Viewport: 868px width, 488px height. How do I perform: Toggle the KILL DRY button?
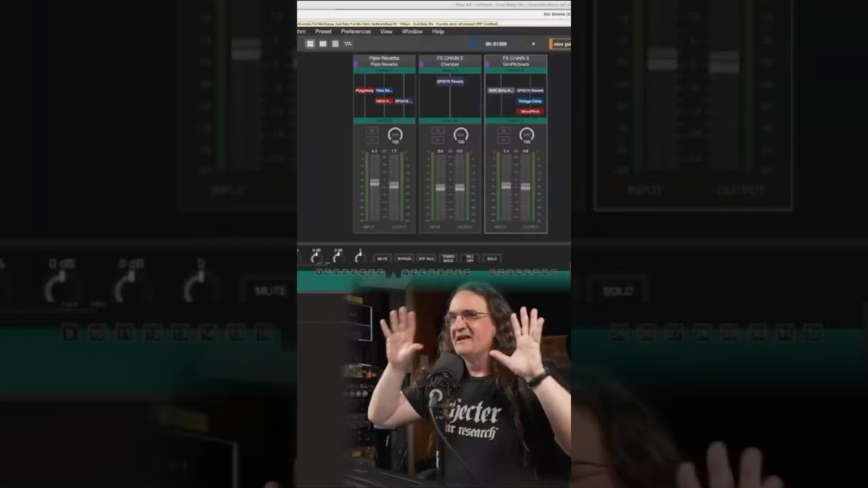(x=470, y=259)
